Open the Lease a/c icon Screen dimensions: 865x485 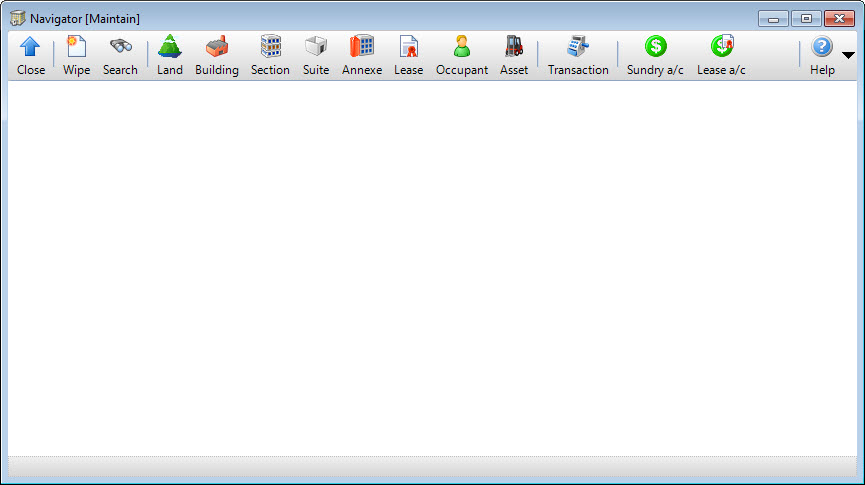pos(722,46)
